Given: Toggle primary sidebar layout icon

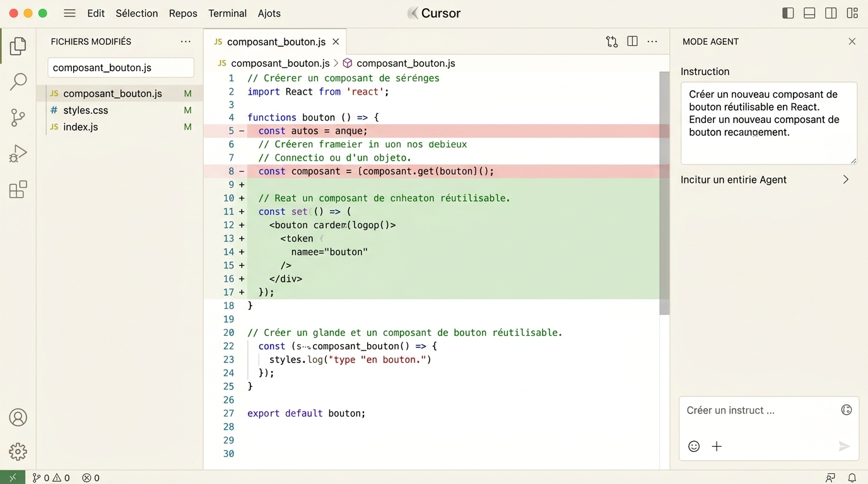Looking at the screenshot, I should (x=788, y=13).
